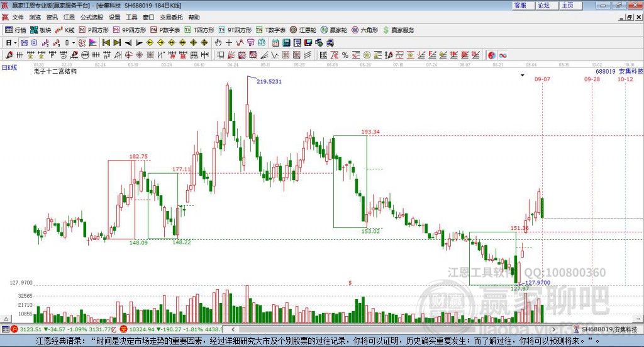
Task: Open the P数字表 tool
Action: pyautogui.click(x=165, y=30)
